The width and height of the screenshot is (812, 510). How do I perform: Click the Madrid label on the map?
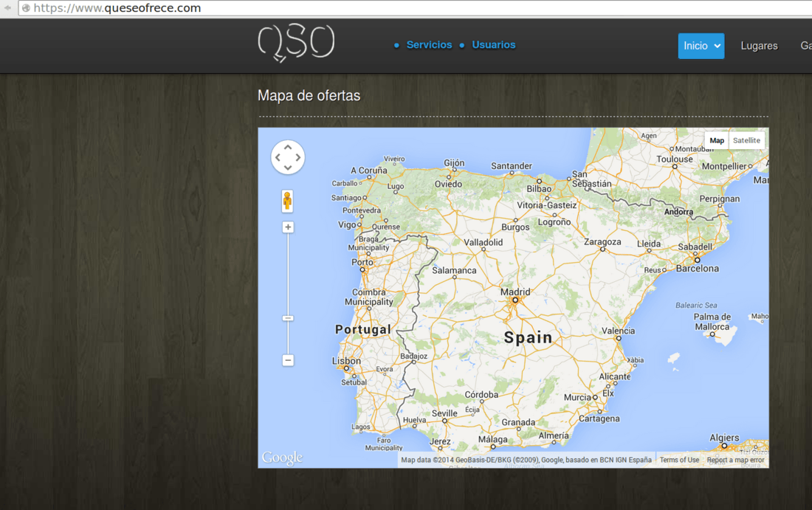pyautogui.click(x=515, y=292)
